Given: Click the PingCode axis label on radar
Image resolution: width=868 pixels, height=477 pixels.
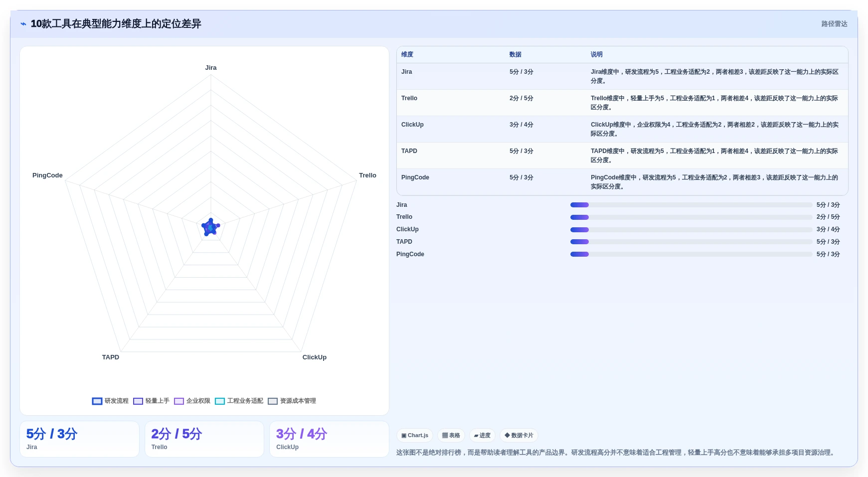Looking at the screenshot, I should coord(47,175).
